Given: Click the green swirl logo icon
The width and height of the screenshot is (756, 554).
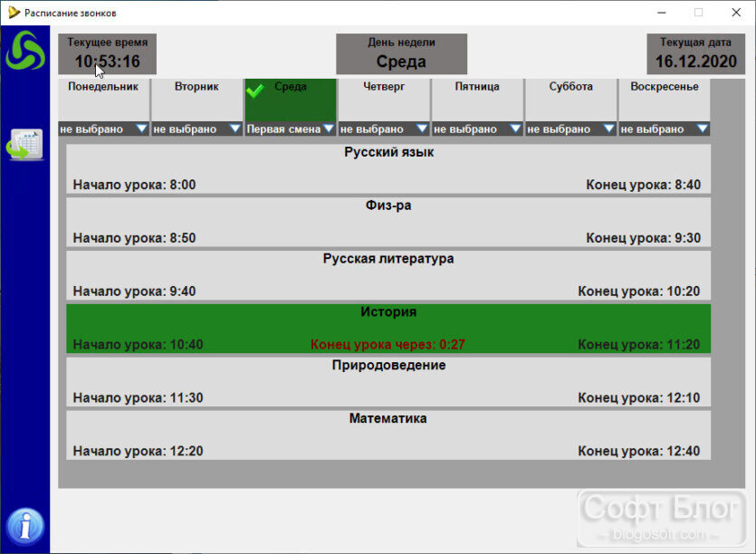Looking at the screenshot, I should [x=25, y=50].
